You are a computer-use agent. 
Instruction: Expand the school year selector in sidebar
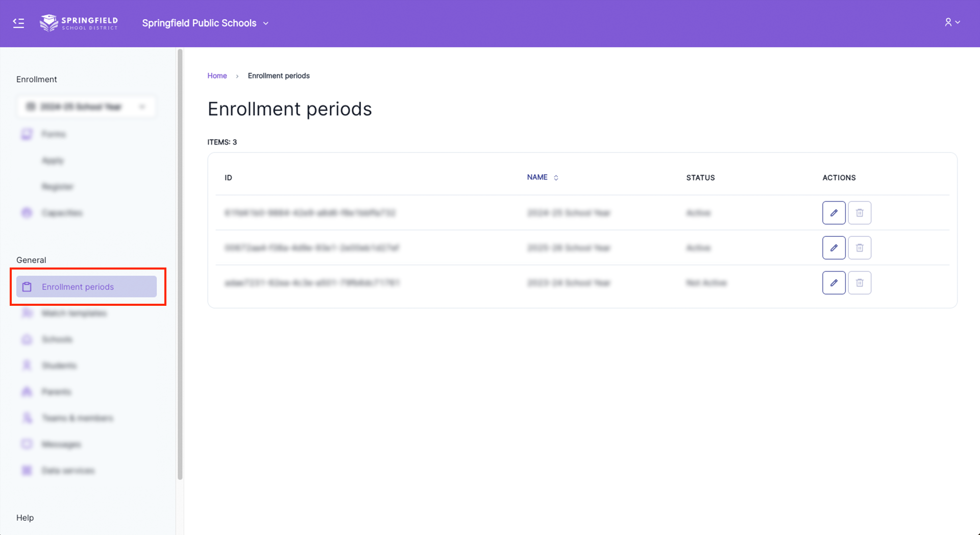[86, 107]
